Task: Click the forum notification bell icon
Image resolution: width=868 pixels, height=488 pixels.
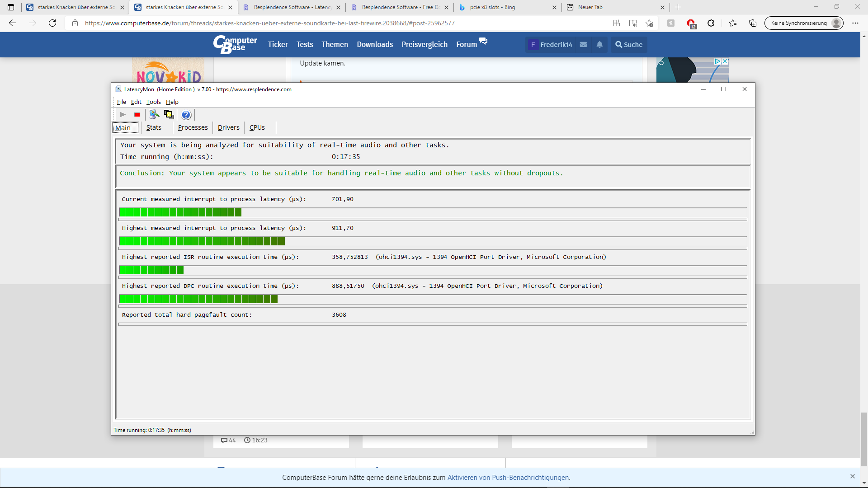Action: pyautogui.click(x=599, y=45)
